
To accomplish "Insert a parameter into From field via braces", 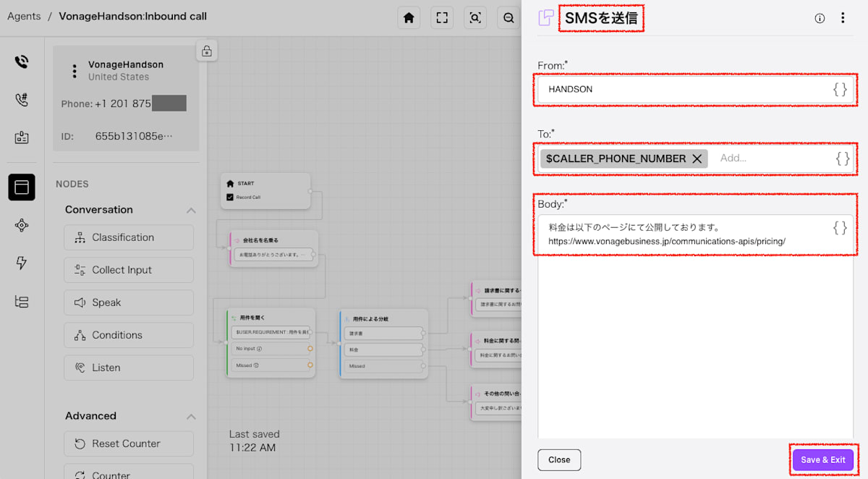I will point(840,90).
